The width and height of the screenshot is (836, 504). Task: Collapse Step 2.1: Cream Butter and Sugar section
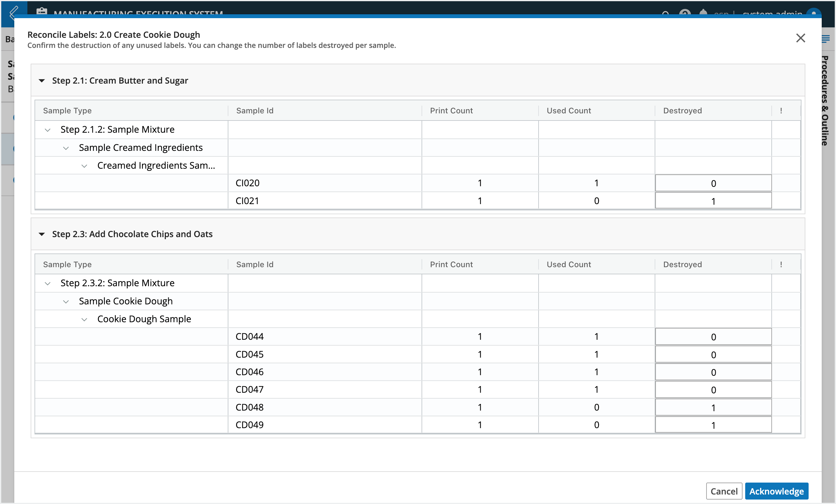[x=42, y=81]
